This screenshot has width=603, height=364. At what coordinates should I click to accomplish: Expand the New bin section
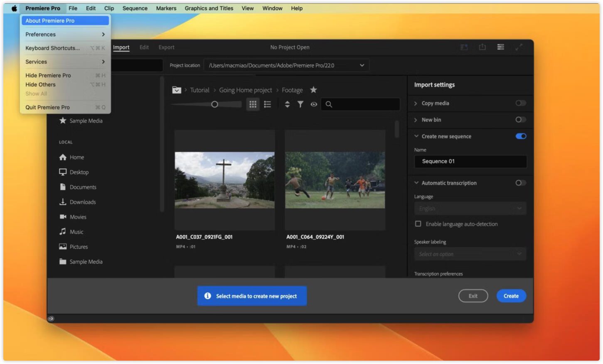click(x=416, y=120)
